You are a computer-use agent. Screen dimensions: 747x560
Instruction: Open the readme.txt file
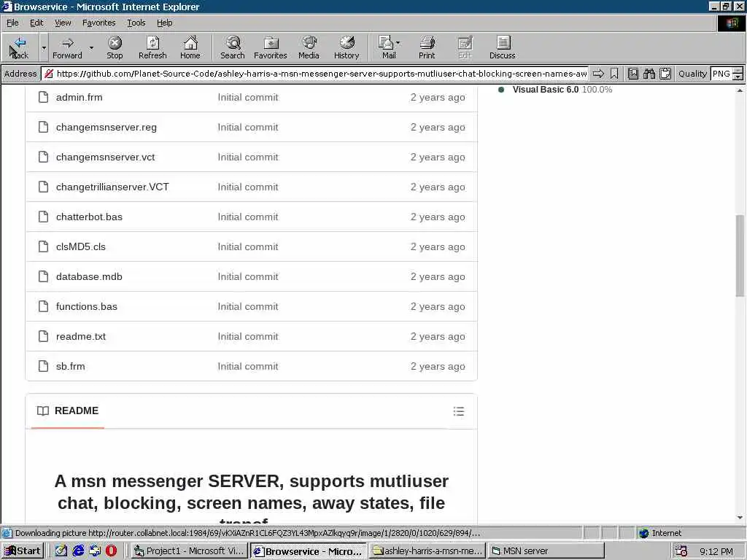[80, 337]
